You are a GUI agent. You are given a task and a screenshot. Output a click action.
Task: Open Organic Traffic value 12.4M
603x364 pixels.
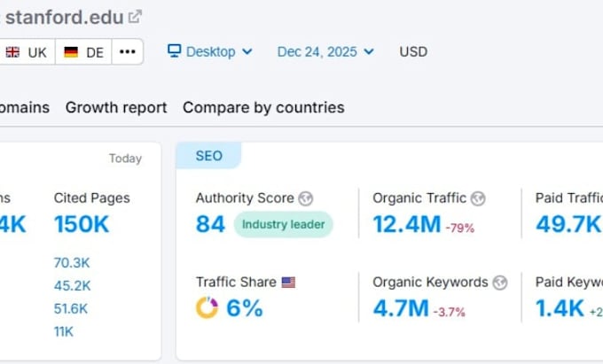407,224
